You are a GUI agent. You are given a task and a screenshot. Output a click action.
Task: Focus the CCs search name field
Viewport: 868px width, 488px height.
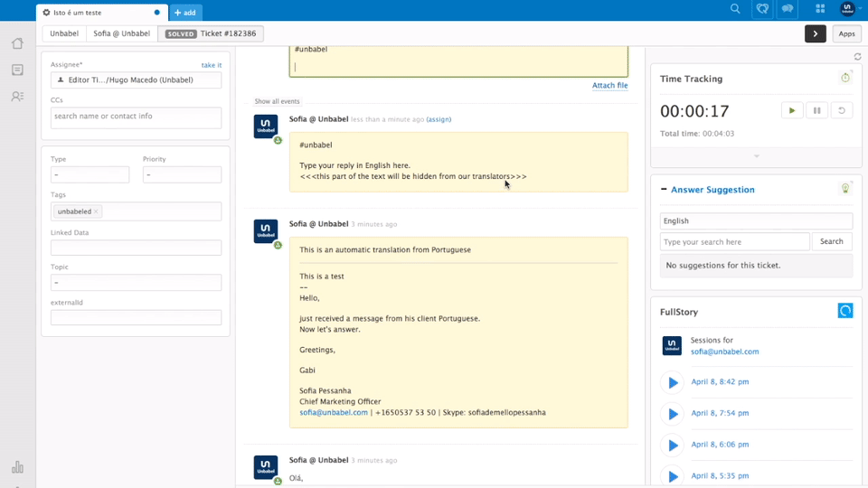[137, 117]
